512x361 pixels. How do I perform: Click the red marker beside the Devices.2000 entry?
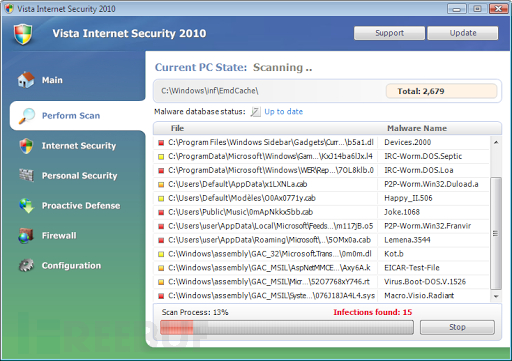click(161, 143)
